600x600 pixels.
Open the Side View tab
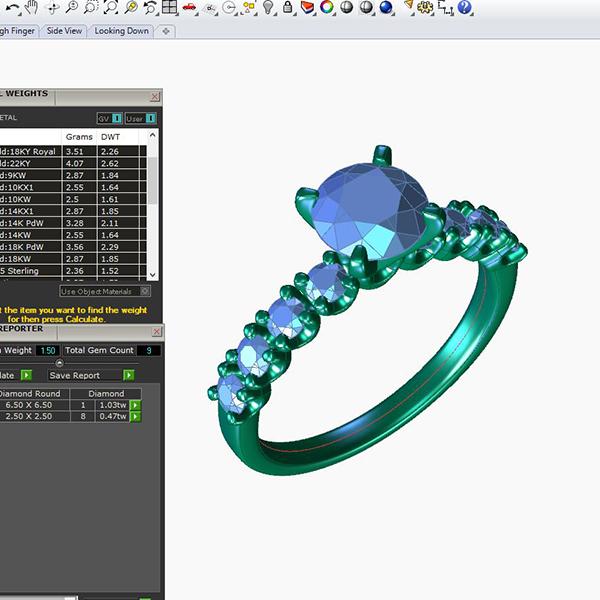(64, 31)
